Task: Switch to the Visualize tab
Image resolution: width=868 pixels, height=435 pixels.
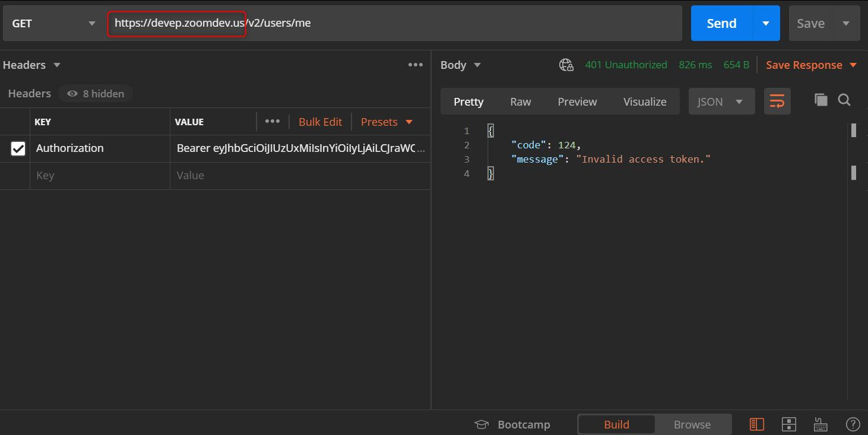Action: coord(644,101)
